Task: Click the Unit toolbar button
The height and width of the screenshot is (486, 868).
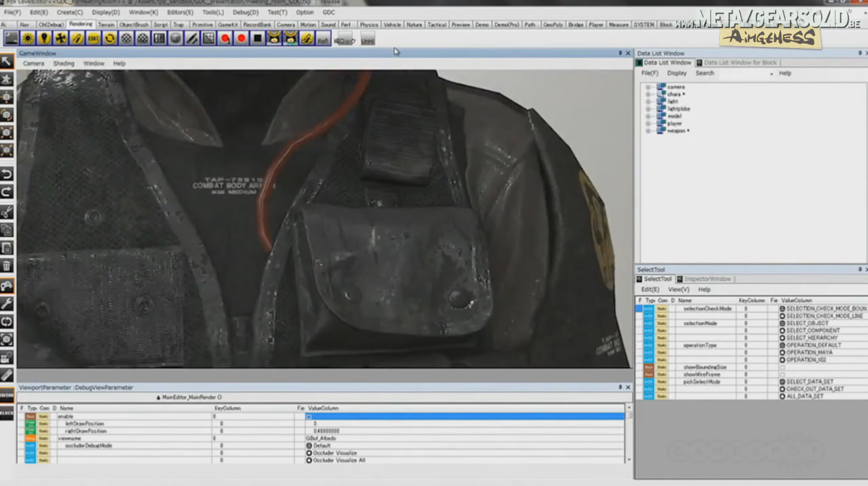Action: [367, 39]
